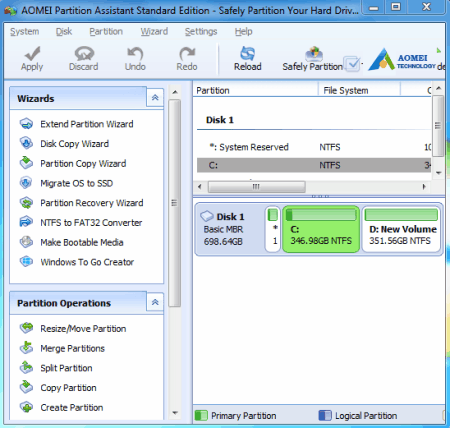This screenshot has width=450, height=428.
Task: Launch the Disk Copy Wizard icon
Action: click(26, 143)
